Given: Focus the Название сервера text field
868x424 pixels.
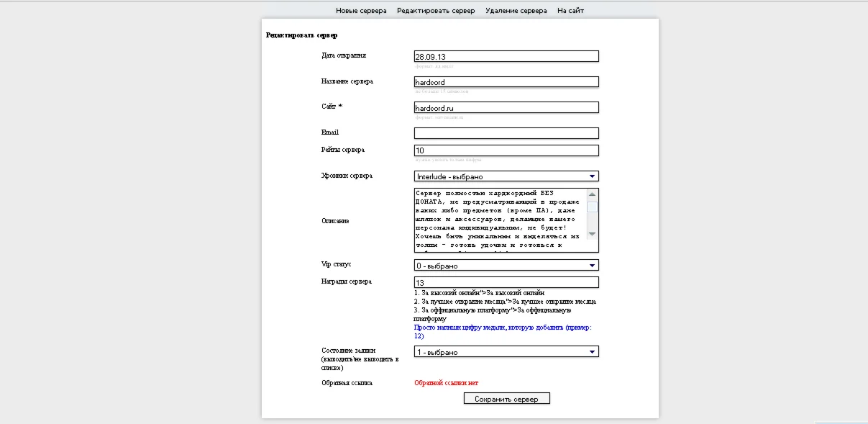Looking at the screenshot, I should [506, 82].
